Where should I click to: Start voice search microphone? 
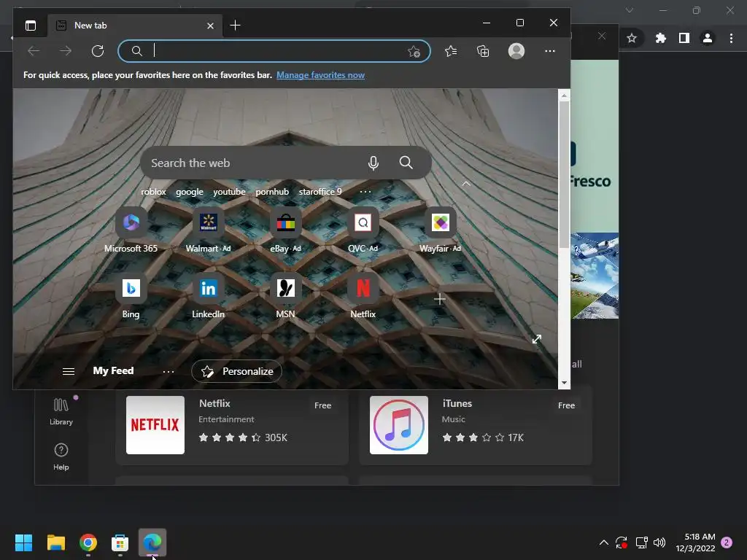click(x=373, y=163)
